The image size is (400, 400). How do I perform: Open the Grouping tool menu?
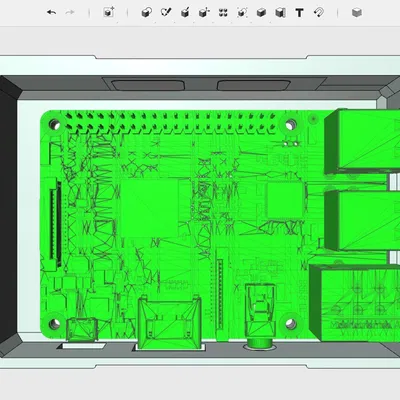coord(242,13)
